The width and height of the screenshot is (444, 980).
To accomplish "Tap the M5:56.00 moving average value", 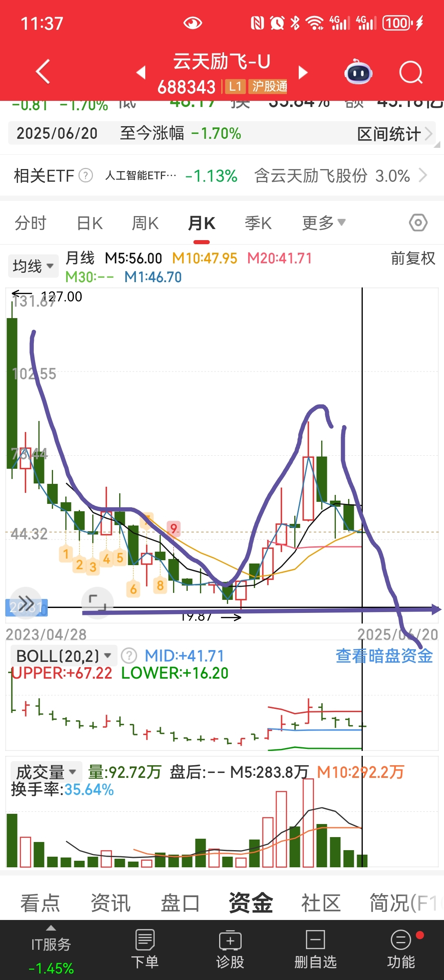I will tap(133, 258).
